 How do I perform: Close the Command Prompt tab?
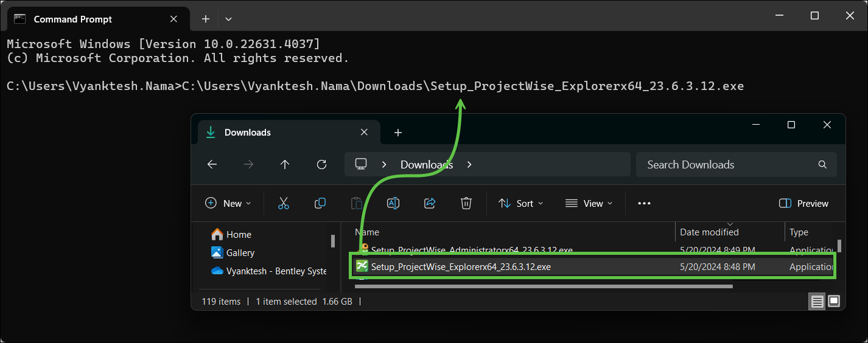tap(173, 19)
